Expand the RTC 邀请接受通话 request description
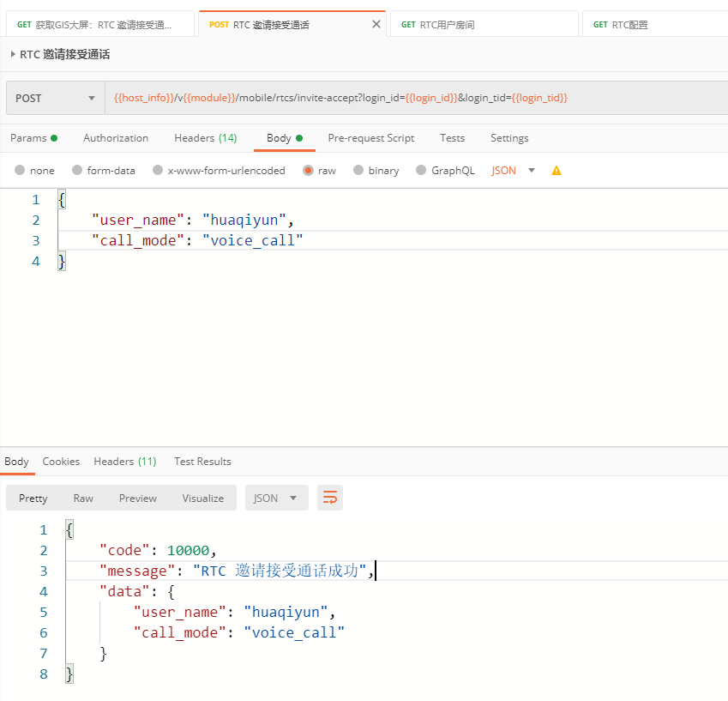The image size is (728, 701). click(13, 55)
